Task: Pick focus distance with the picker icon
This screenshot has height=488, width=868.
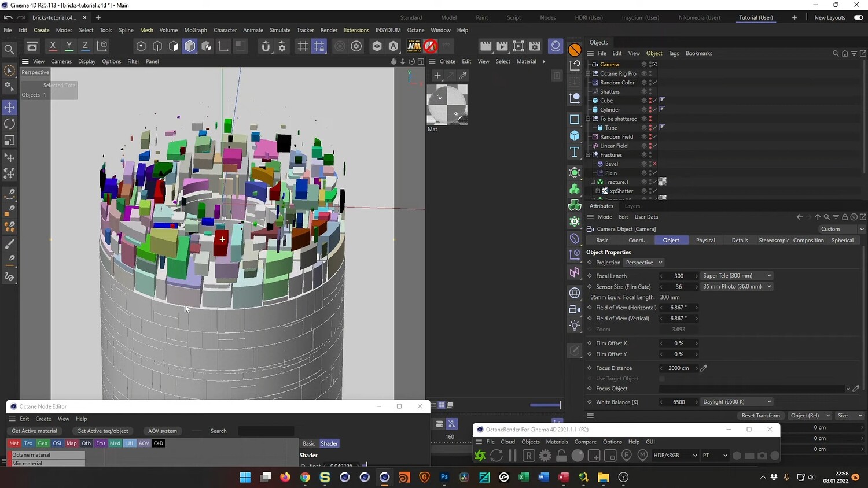Action: (704, 368)
